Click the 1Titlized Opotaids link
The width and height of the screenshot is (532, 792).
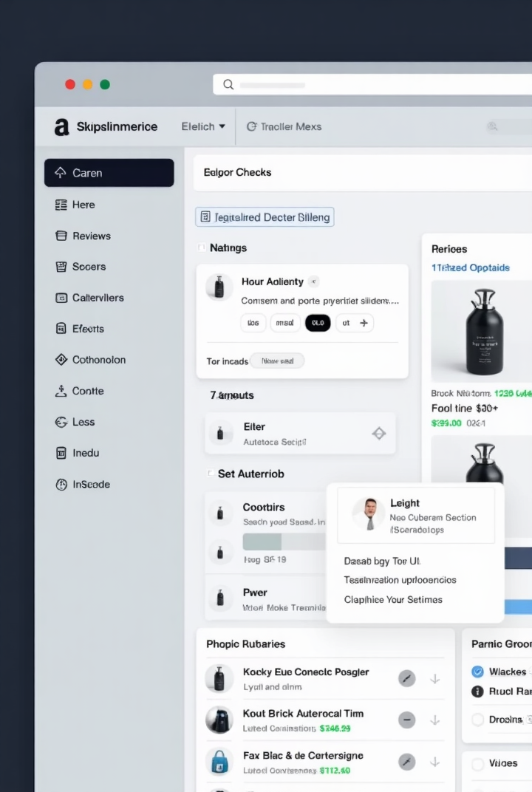click(471, 267)
